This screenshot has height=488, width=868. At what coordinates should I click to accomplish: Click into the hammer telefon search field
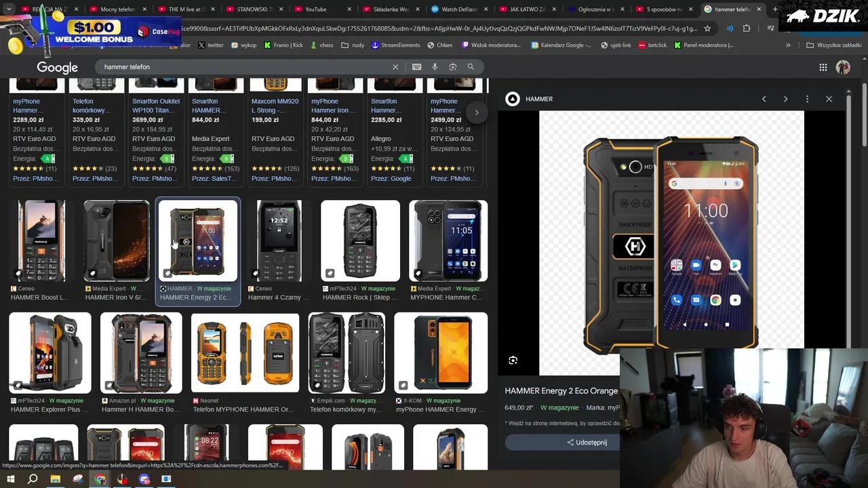click(x=244, y=67)
